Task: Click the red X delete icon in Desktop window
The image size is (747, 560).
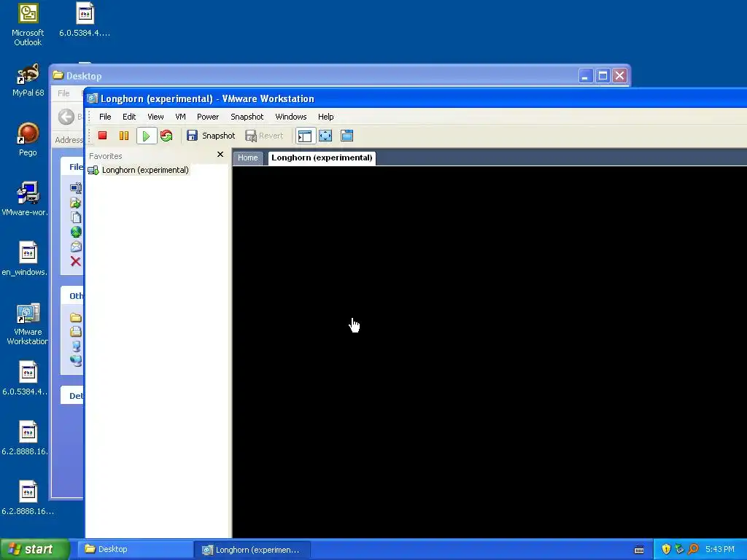Action: click(x=75, y=261)
